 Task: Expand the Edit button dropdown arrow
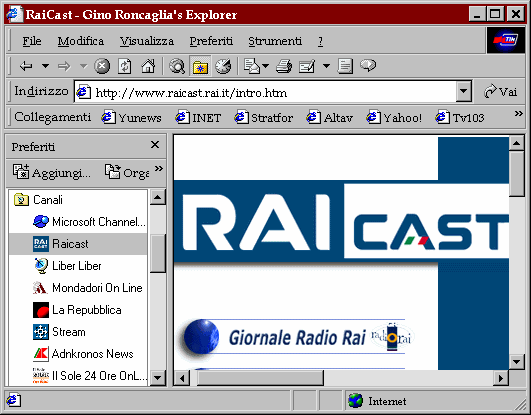coord(326,66)
